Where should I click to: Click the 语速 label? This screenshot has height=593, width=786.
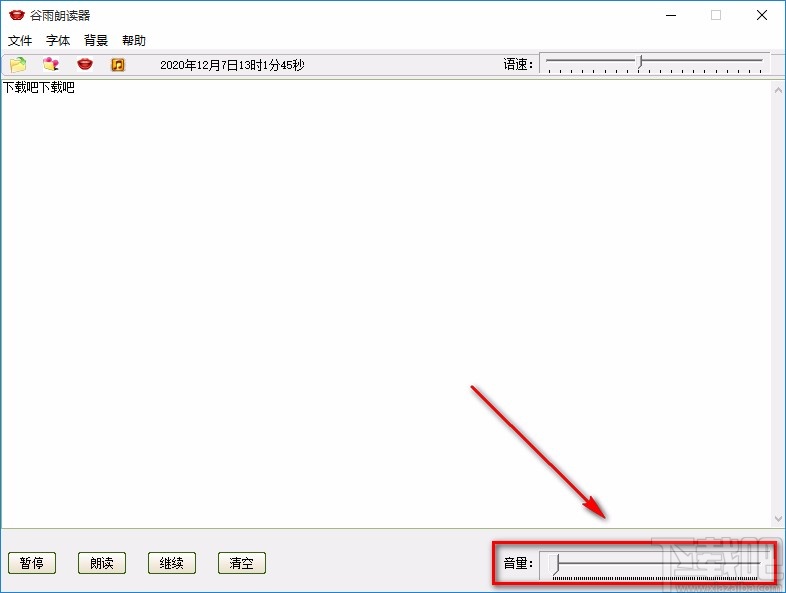click(x=518, y=64)
